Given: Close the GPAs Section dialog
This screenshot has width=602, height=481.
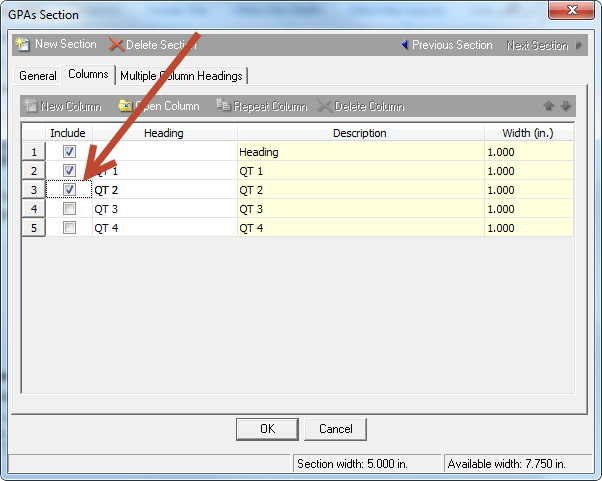Looking at the screenshot, I should tap(572, 10).
